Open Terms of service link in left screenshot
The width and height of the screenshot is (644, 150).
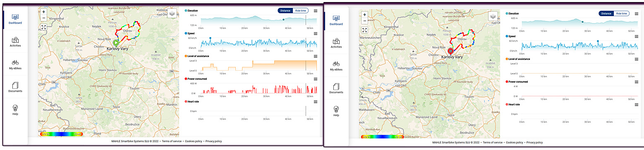point(172,141)
